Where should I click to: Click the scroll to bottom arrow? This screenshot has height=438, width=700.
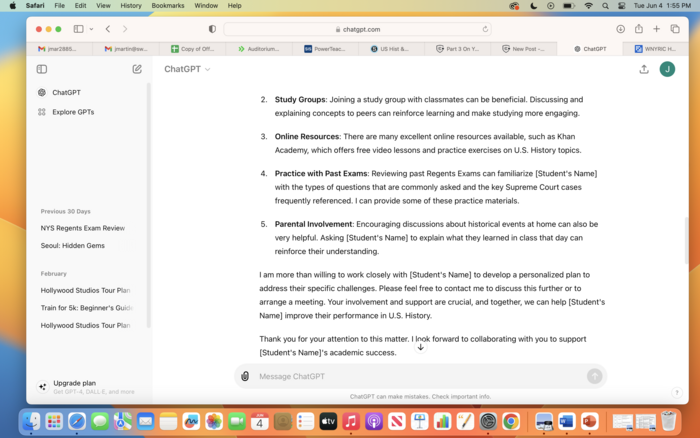tap(420, 347)
